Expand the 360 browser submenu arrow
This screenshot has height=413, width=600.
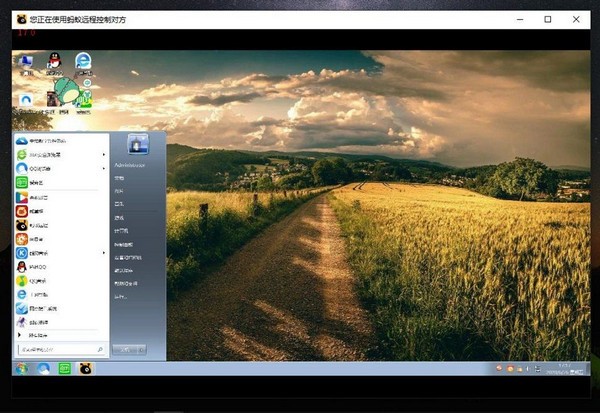[x=104, y=155]
